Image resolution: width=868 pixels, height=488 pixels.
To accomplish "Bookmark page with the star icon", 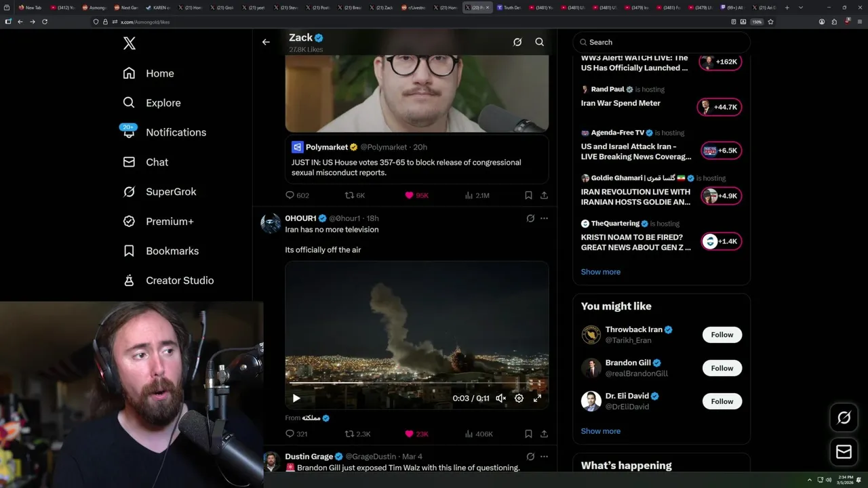I will (x=771, y=22).
